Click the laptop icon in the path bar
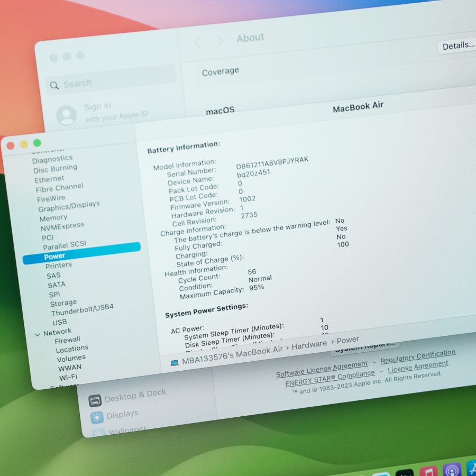Image resolution: width=476 pixels, height=476 pixels. point(175,363)
